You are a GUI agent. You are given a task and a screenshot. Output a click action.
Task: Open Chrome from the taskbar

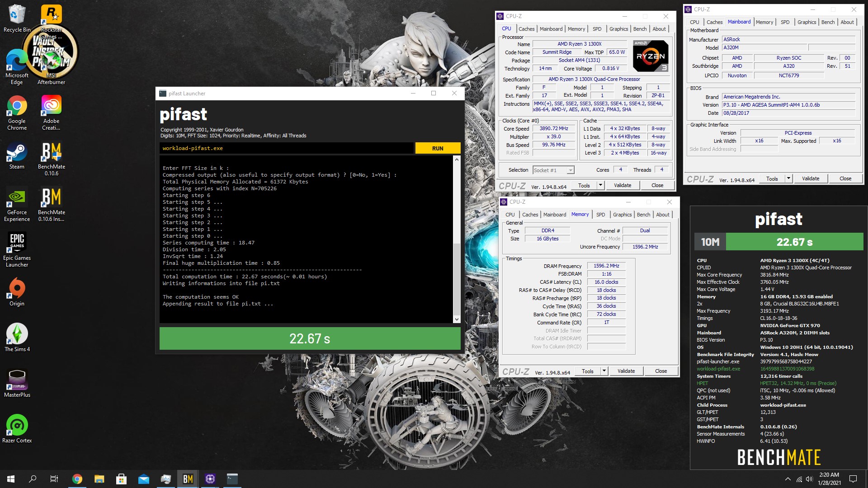coord(77,479)
